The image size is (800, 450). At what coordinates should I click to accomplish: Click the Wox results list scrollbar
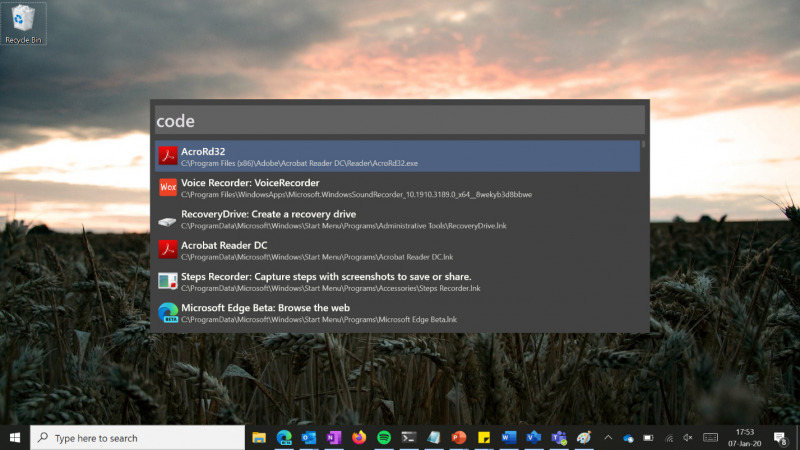(643, 145)
